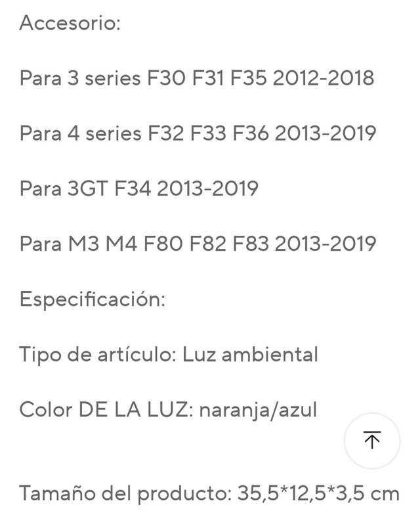Tap the "naranja/azul" color value

pyautogui.click(x=258, y=410)
